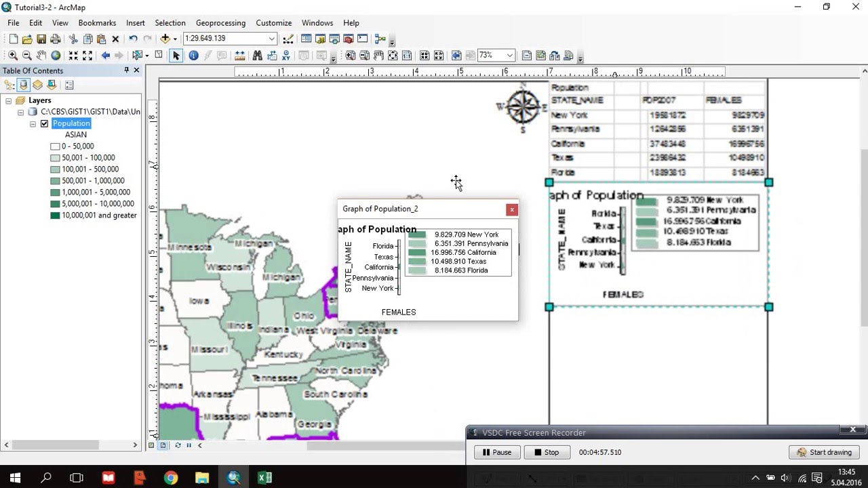Switch to Data View button below map
This screenshot has width=868, height=488.
tap(152, 445)
